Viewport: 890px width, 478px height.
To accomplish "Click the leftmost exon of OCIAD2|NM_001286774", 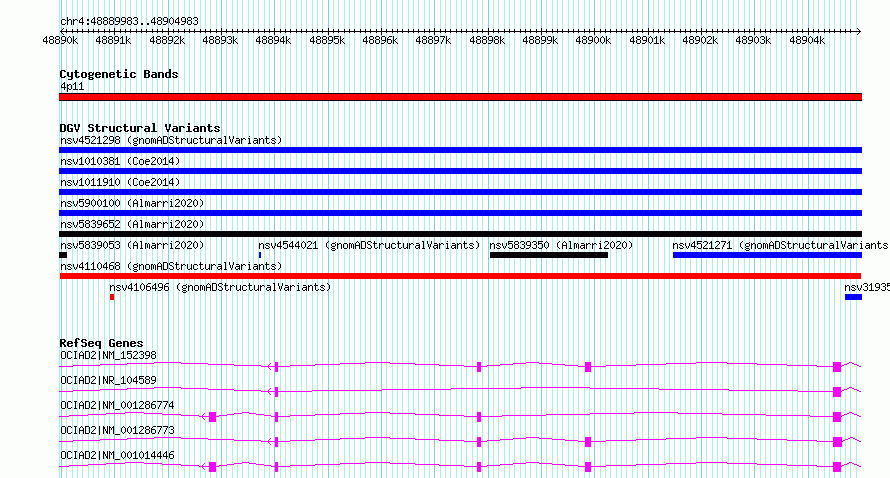I will coord(212,417).
